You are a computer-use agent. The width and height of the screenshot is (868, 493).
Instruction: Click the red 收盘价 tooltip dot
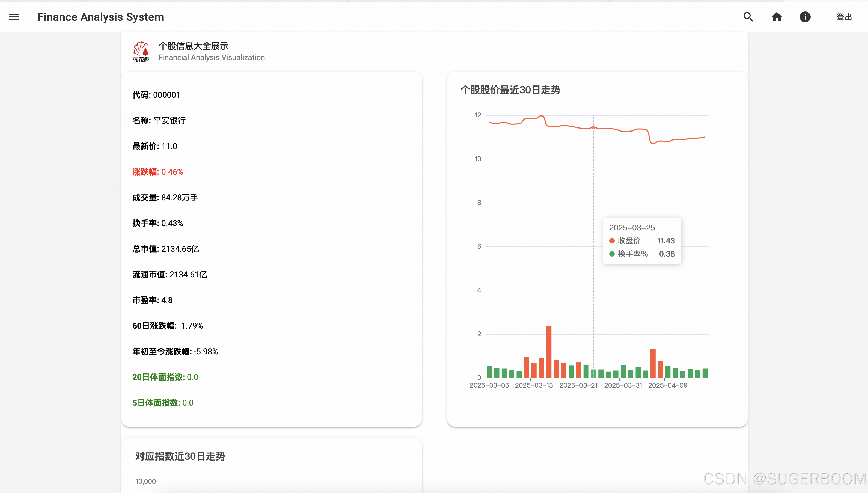(612, 241)
